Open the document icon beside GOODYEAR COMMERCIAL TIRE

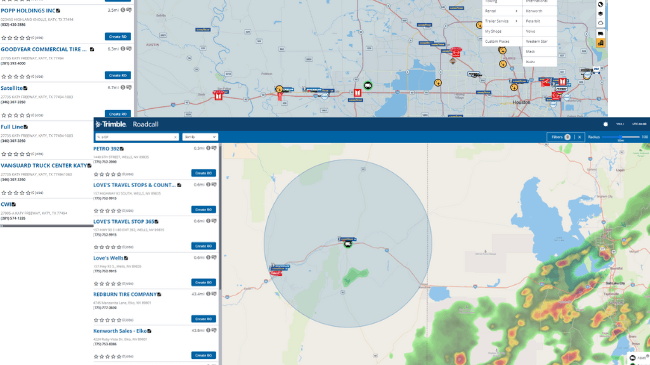[x=92, y=49]
